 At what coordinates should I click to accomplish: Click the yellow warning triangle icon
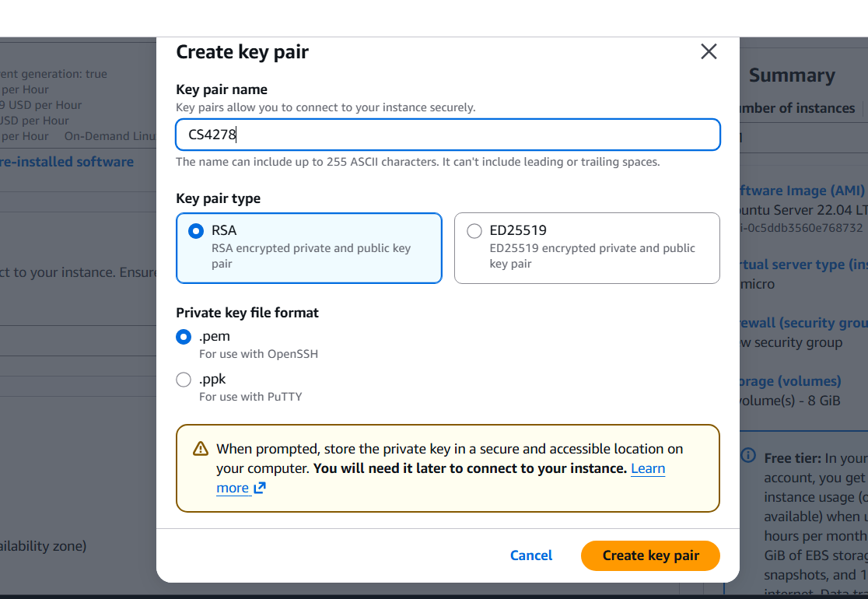(x=201, y=449)
